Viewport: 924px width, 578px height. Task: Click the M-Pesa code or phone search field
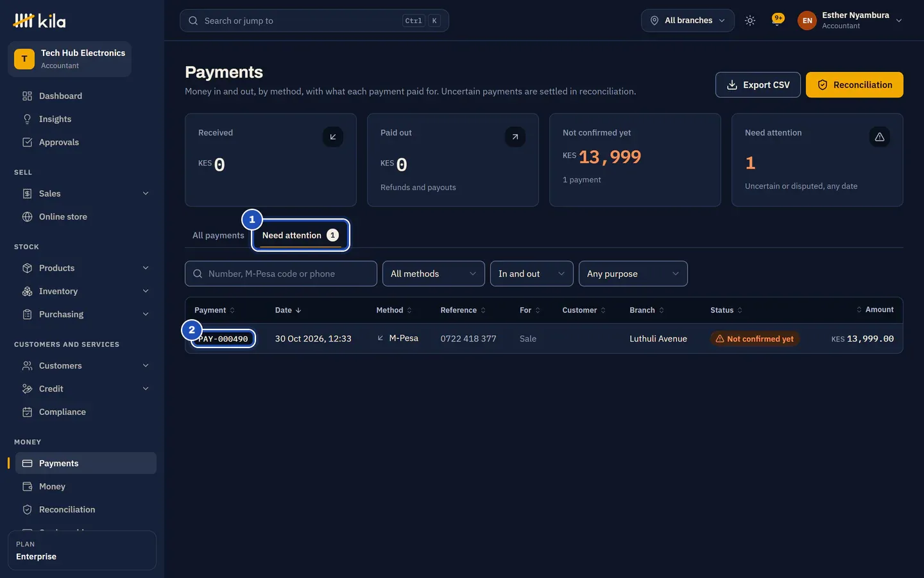pos(281,274)
